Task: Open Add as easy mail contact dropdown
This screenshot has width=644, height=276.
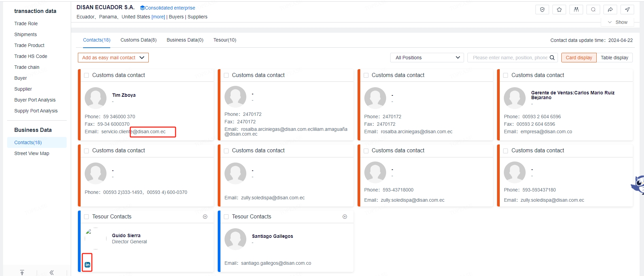Action: [113, 58]
